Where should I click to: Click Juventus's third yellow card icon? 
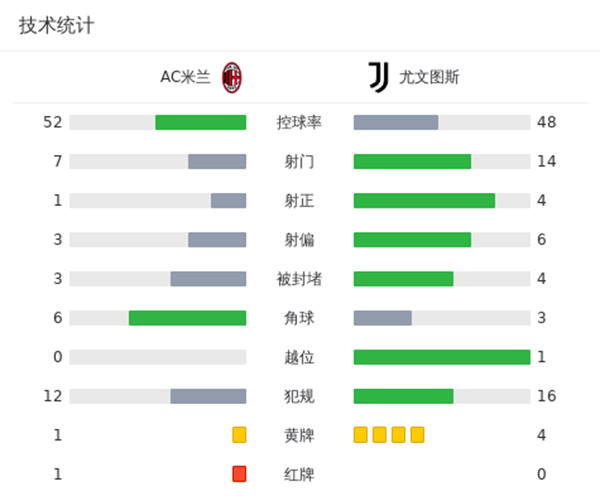pos(398,435)
